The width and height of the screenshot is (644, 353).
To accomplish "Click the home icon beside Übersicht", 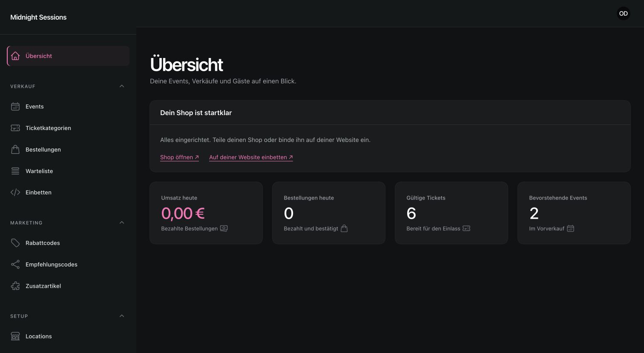I will point(15,56).
